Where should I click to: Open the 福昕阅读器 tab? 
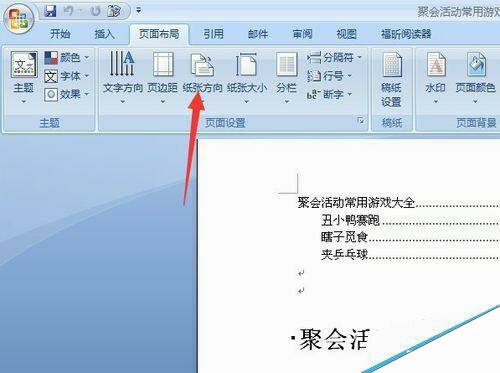406,34
